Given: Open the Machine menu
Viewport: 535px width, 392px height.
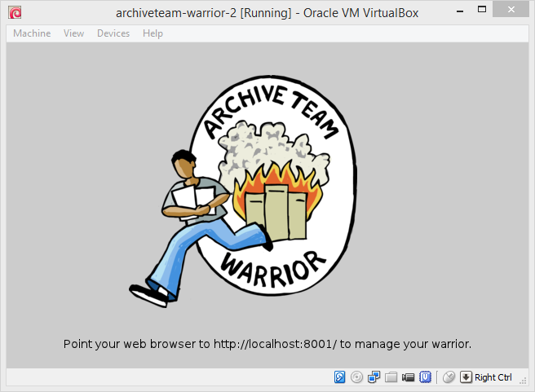Looking at the screenshot, I should click(32, 33).
